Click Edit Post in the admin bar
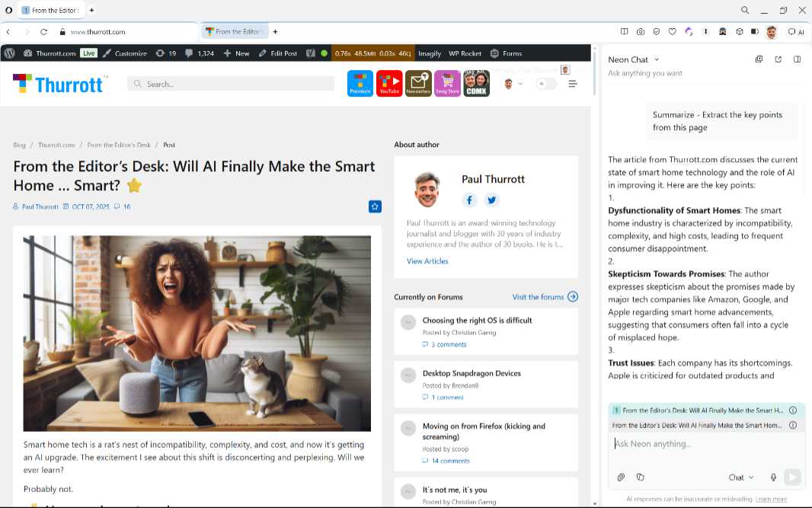Viewport: 812px width, 508px height. click(x=278, y=53)
